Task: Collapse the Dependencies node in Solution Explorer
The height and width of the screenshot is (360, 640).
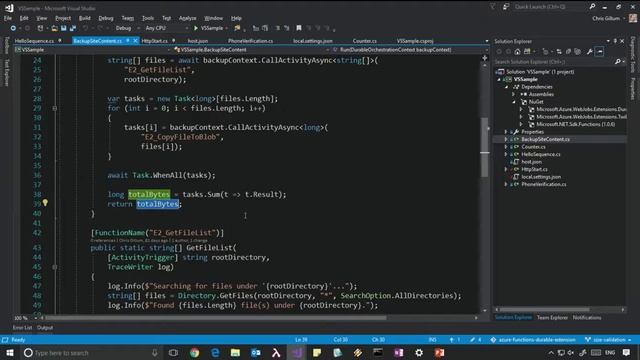Action: 507,87
